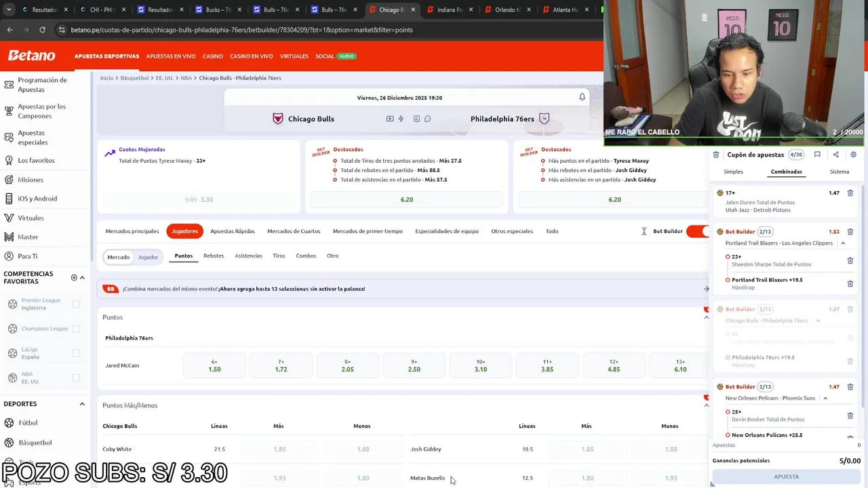
Task: Open the live stream icon in match header
Action: [390, 119]
